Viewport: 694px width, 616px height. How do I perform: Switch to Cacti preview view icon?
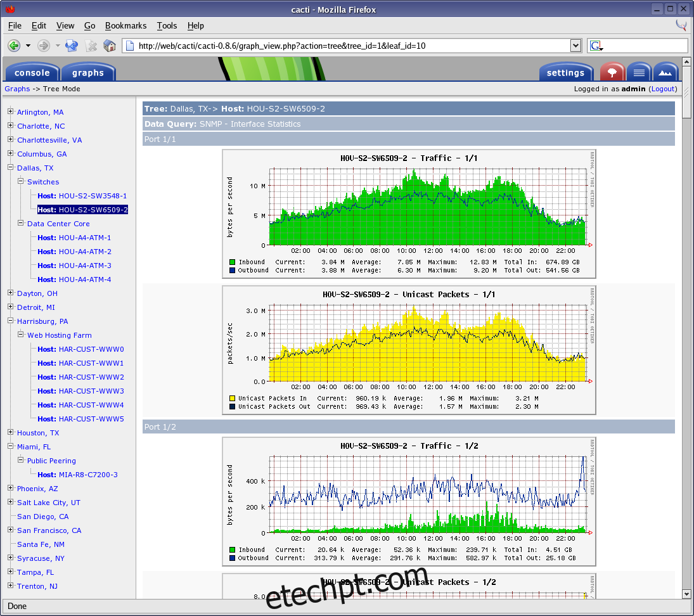tap(665, 72)
